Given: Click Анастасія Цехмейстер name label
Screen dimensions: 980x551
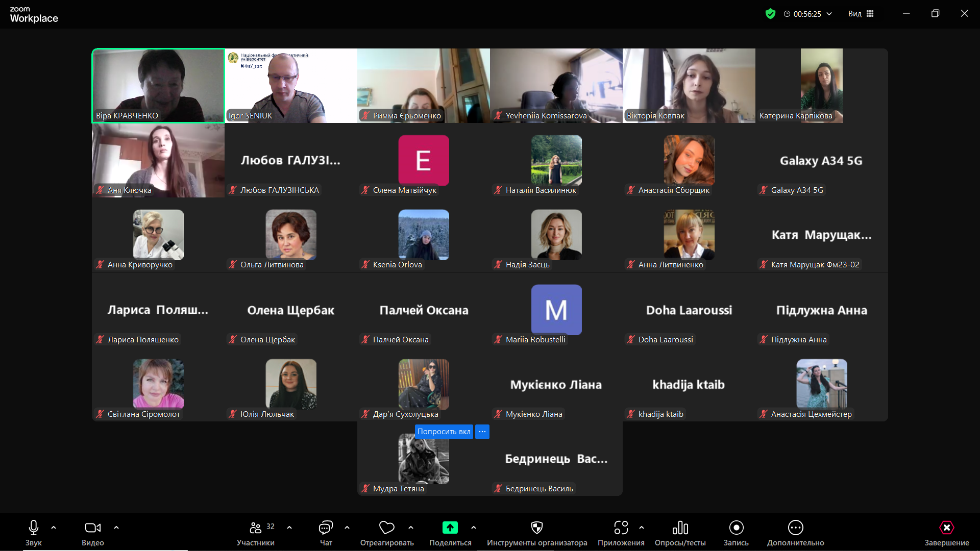Looking at the screenshot, I should pyautogui.click(x=811, y=414).
